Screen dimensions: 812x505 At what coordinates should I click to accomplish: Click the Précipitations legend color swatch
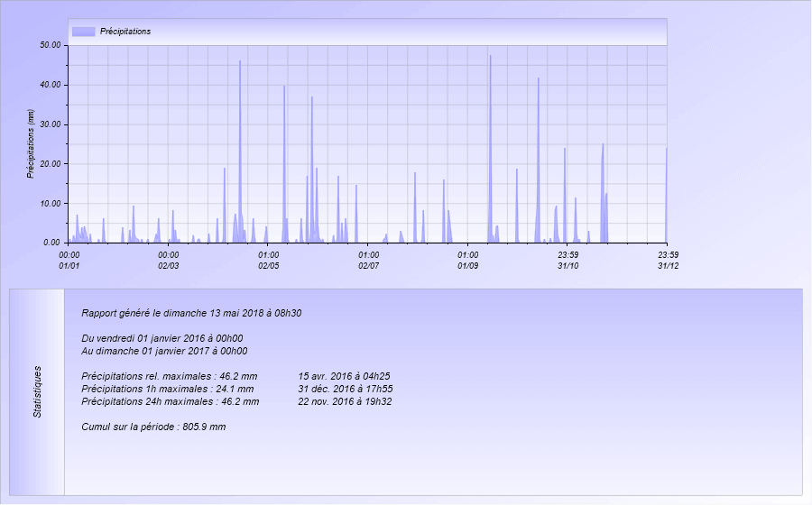point(83,32)
